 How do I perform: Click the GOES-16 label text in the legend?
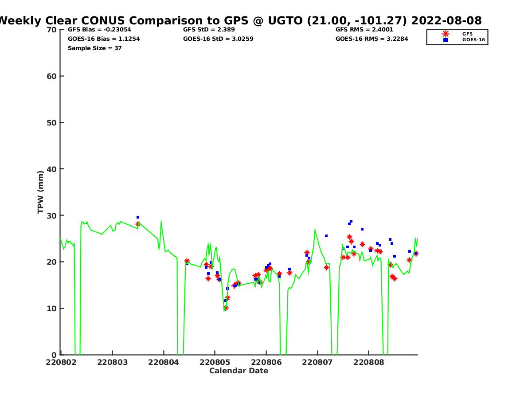473,40
